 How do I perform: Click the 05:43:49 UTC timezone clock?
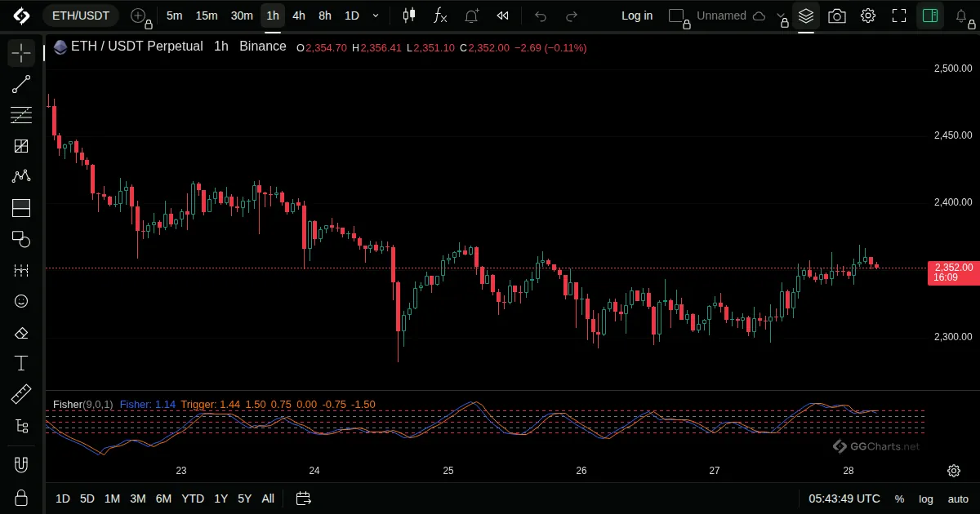coord(844,498)
